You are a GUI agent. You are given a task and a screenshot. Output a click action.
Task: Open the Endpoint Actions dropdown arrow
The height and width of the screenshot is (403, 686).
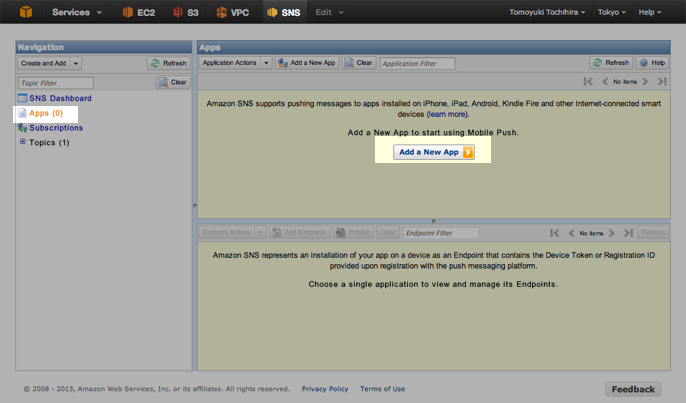tap(260, 232)
